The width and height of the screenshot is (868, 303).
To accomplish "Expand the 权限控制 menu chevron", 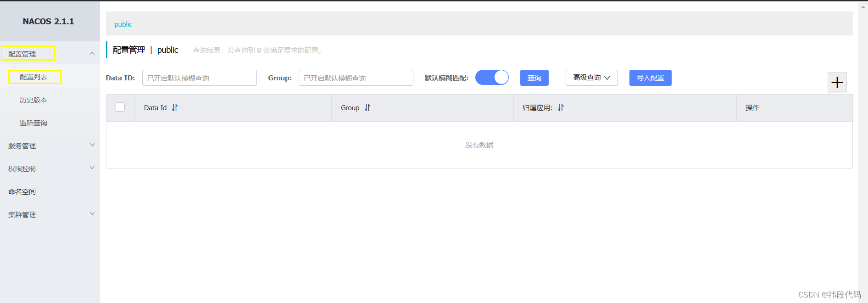I will pos(92,168).
